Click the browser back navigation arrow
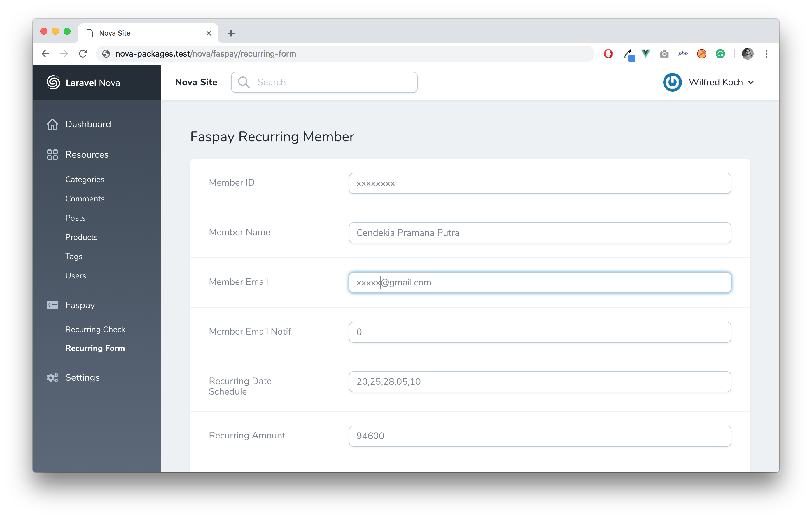This screenshot has height=519, width=812. click(47, 53)
